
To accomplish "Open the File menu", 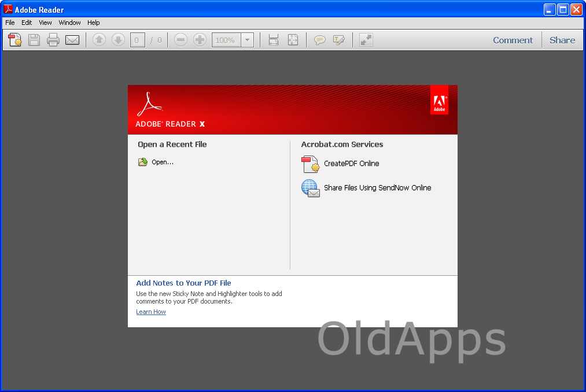I will pos(10,23).
